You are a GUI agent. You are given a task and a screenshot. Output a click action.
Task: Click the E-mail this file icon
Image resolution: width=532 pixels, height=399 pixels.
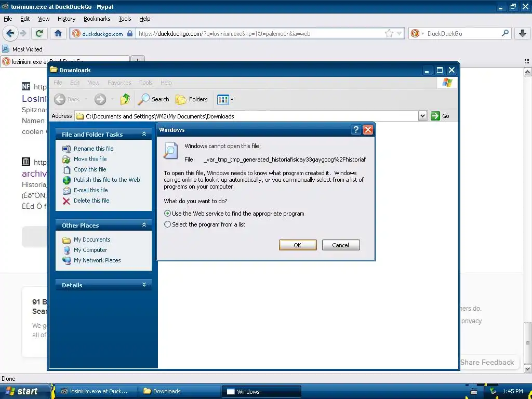pos(66,190)
